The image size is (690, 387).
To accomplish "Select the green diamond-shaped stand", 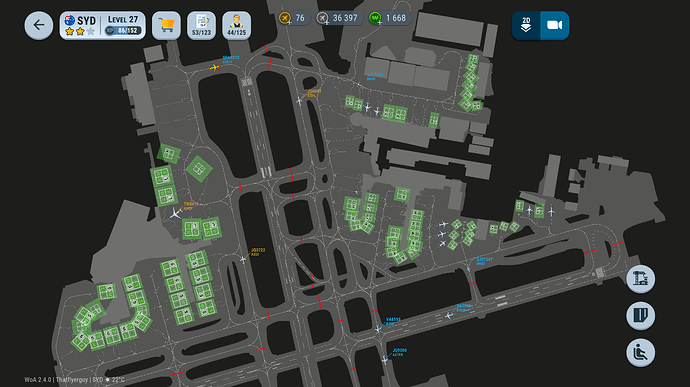I will coord(199,169).
